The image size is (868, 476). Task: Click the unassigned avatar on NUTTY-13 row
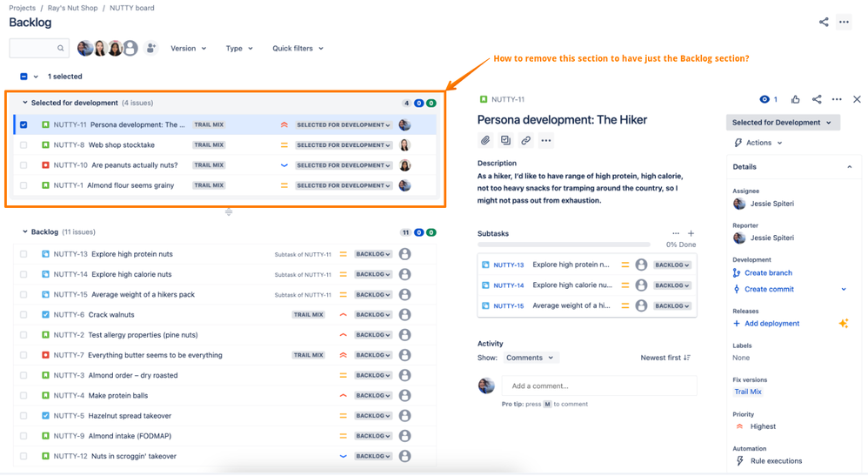pyautogui.click(x=404, y=254)
